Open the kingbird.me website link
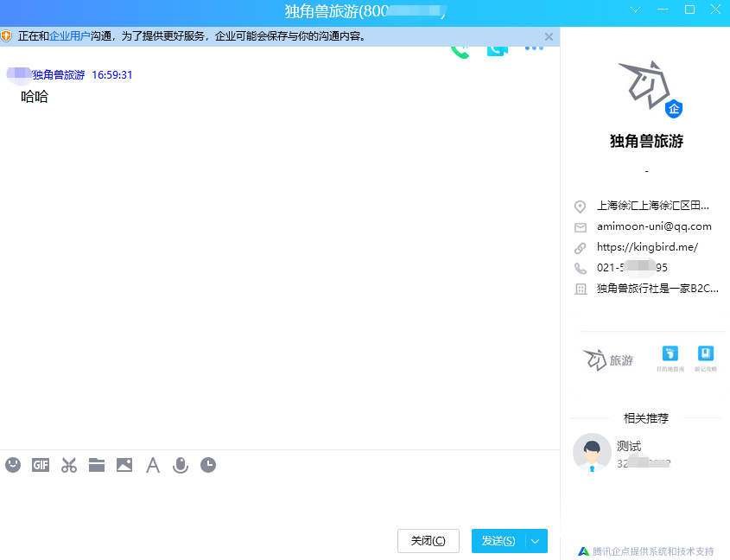The width and height of the screenshot is (730, 560). click(647, 247)
